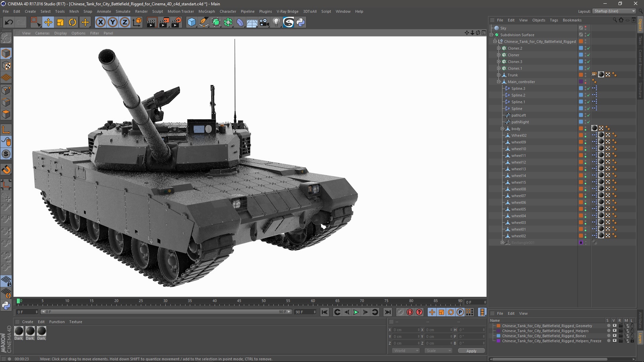Click Bones layer color swatch

pyautogui.click(x=499, y=336)
